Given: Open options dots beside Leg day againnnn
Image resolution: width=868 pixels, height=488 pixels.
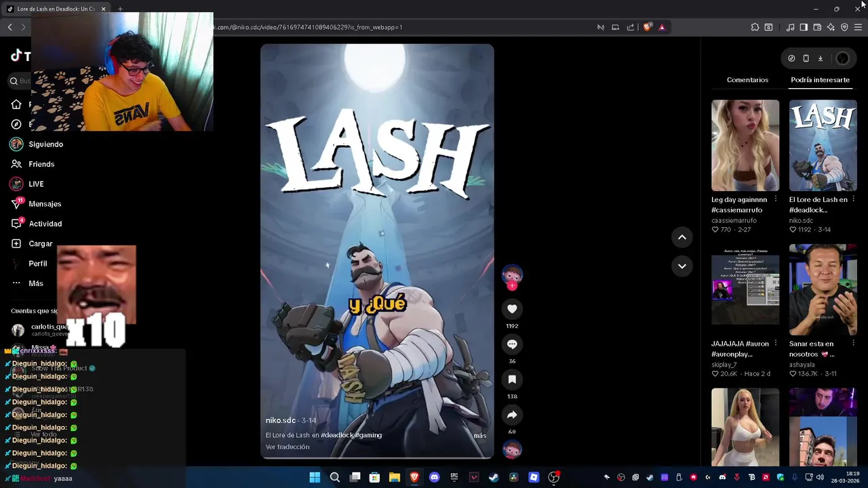Looking at the screenshot, I should pyautogui.click(x=776, y=200).
